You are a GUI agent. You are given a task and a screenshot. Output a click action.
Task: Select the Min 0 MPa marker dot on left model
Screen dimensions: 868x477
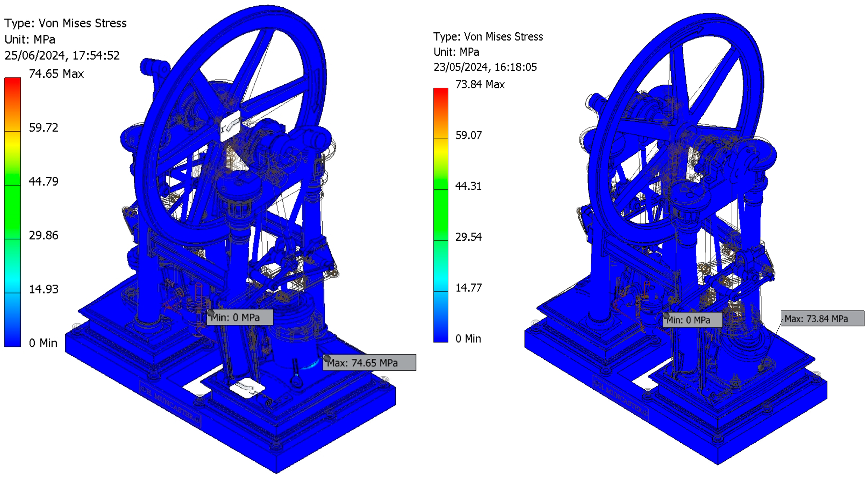tap(211, 313)
